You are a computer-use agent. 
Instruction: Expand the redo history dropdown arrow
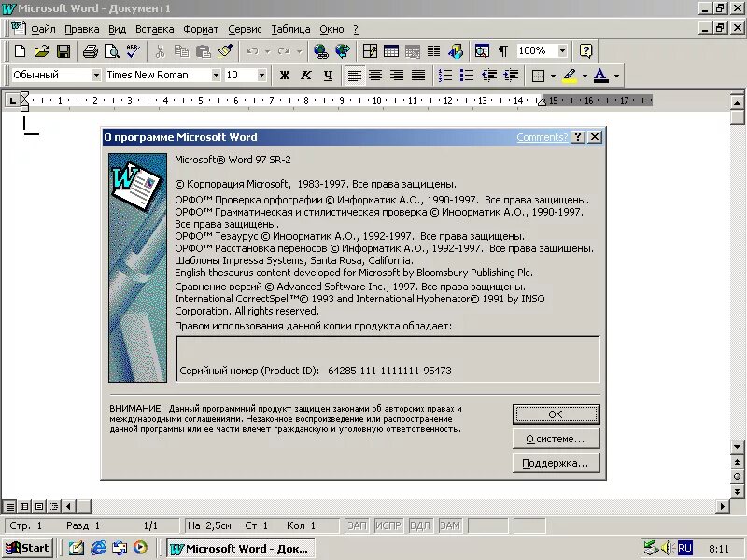[x=299, y=51]
